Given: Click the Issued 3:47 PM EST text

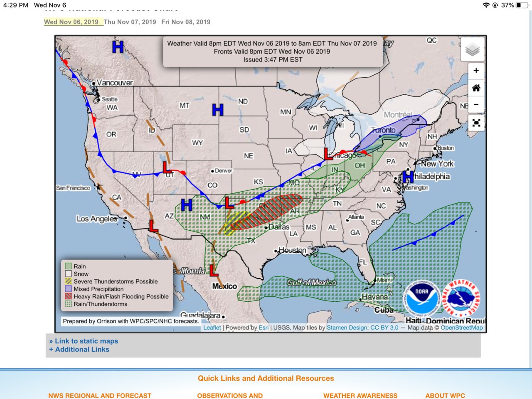Looking at the screenshot, I should [273, 59].
